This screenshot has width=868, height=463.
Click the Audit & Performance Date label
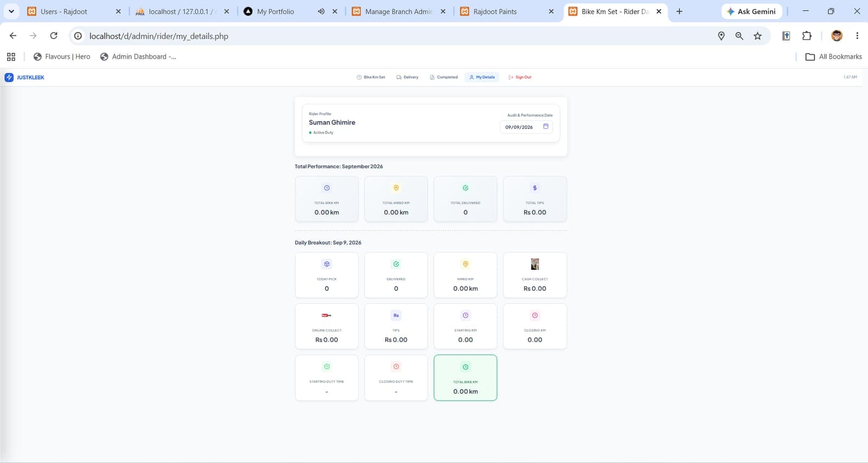pos(530,115)
